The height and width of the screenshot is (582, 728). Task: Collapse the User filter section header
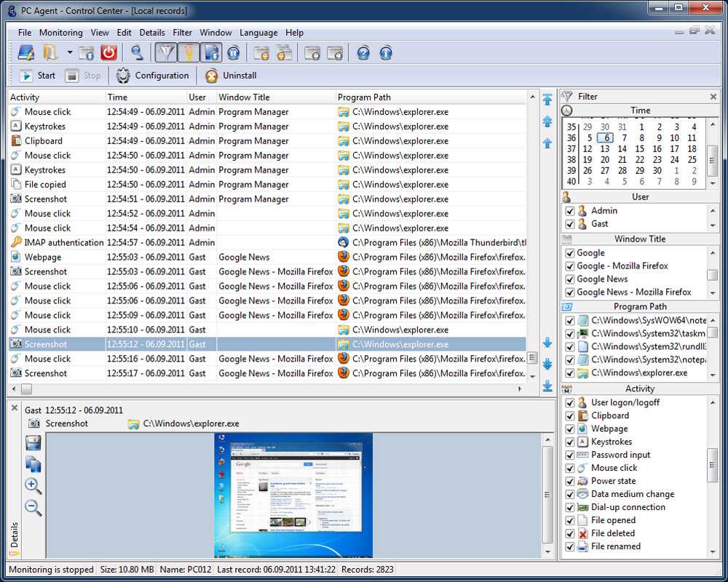point(640,196)
